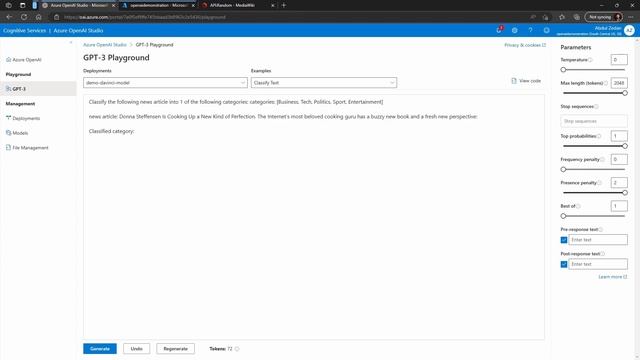Click the info icon next to Temperature
The height and width of the screenshot is (360, 640).
[x=590, y=60]
